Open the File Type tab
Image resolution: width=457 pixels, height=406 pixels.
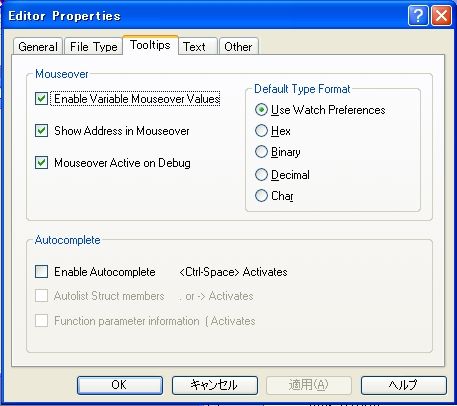click(x=94, y=47)
